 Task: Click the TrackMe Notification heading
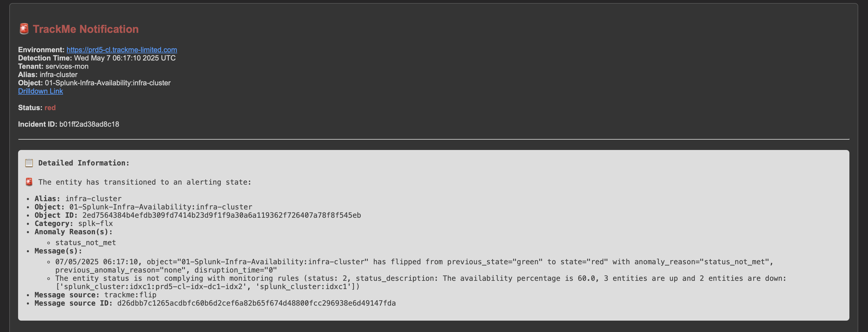[86, 29]
